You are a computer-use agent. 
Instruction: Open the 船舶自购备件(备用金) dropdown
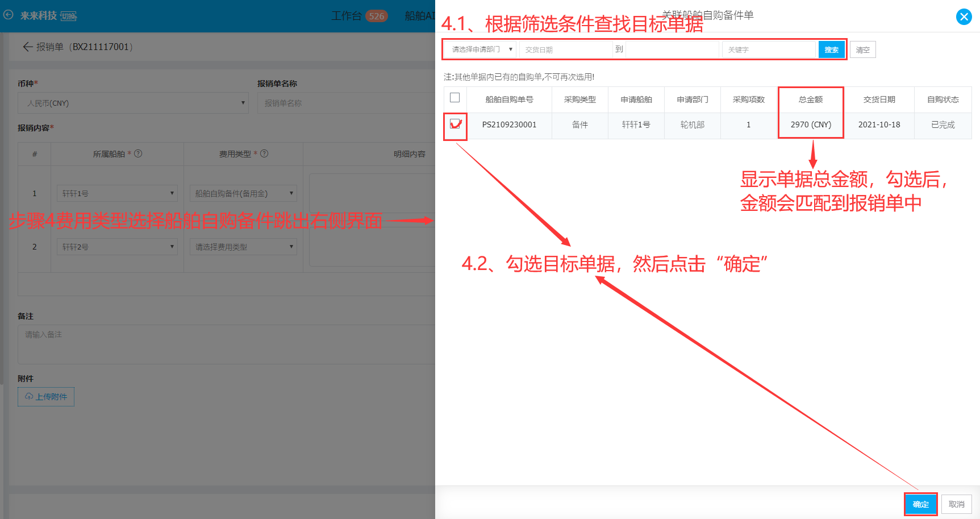(x=243, y=193)
